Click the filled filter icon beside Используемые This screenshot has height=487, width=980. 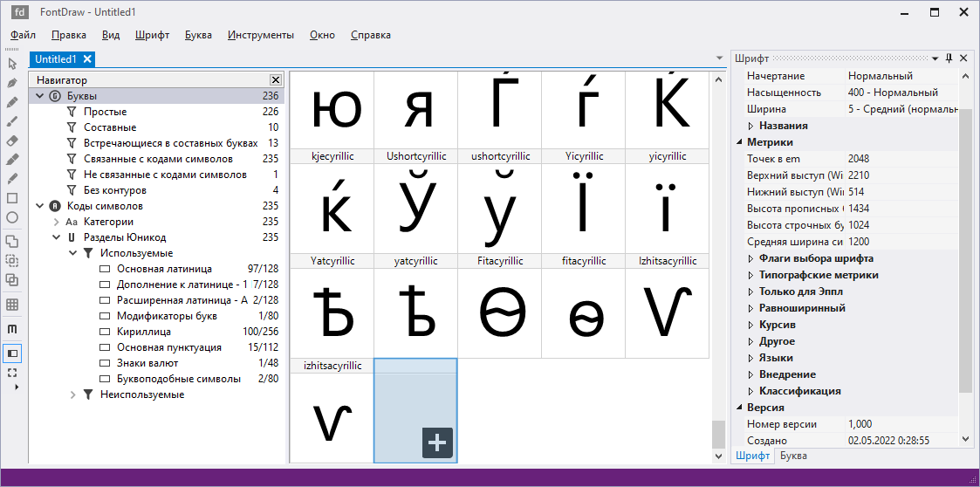click(x=88, y=253)
